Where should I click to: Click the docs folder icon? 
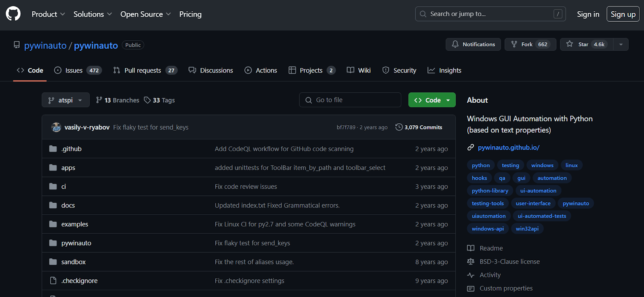point(53,205)
